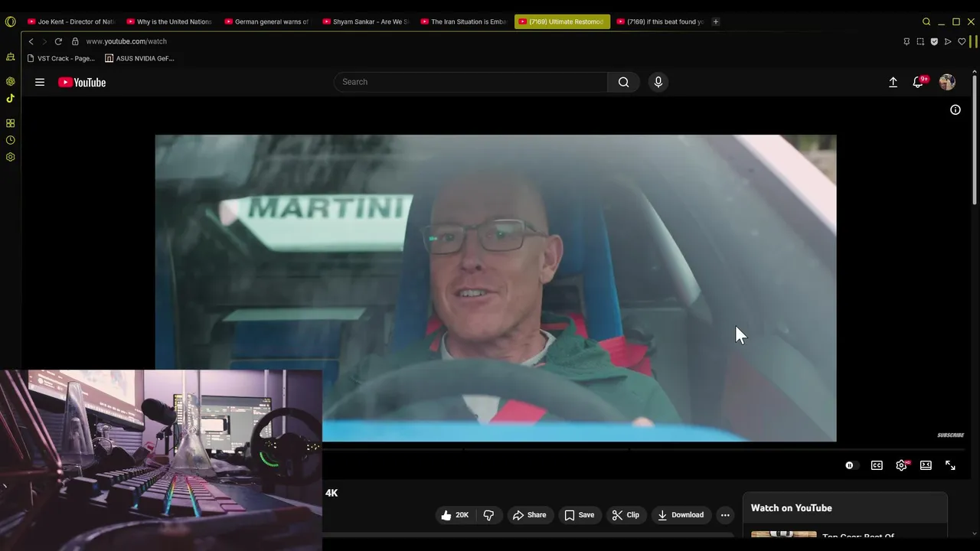Switch to Shyam Sankar tab
Screen dimensions: 980x551
(366, 21)
